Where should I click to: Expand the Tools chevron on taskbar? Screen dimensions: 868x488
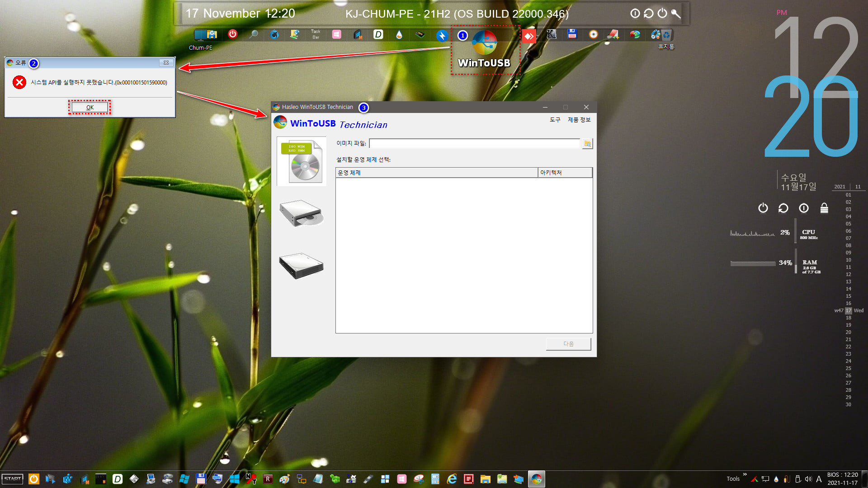click(x=745, y=474)
